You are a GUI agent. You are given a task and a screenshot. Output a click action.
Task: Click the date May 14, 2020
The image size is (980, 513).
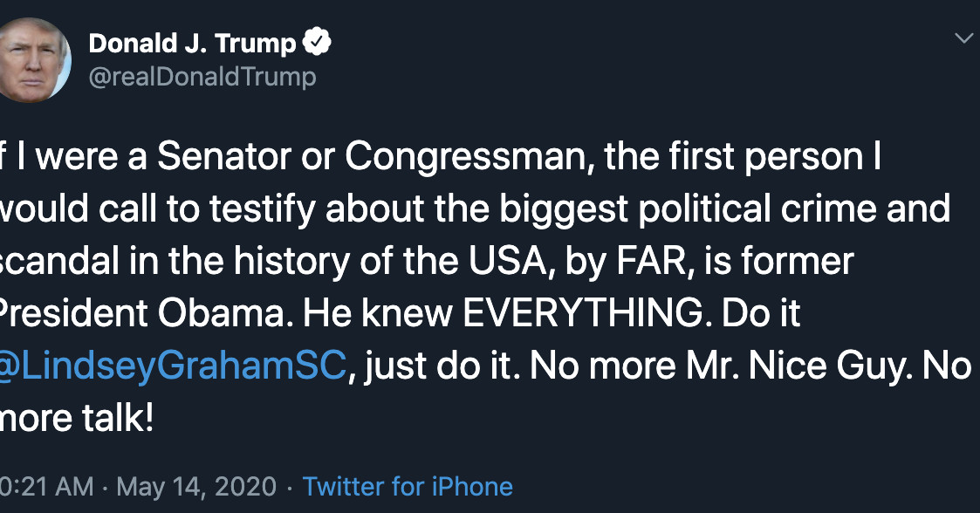(196, 487)
